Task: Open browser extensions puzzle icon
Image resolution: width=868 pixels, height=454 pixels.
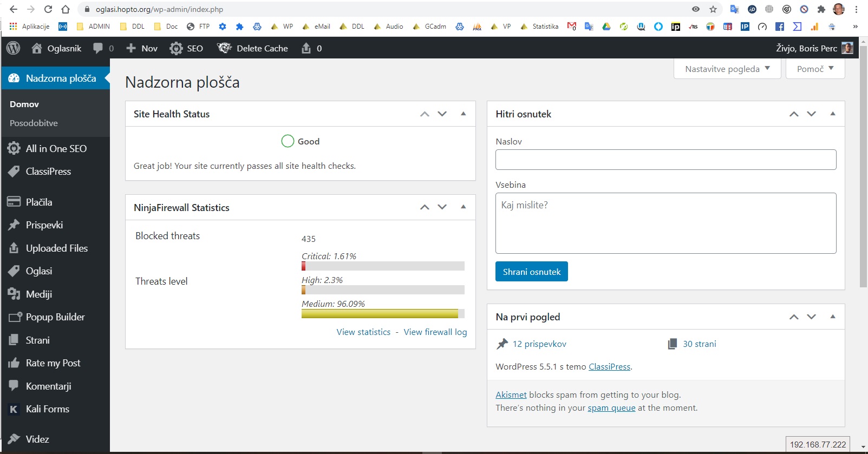Action: (821, 9)
